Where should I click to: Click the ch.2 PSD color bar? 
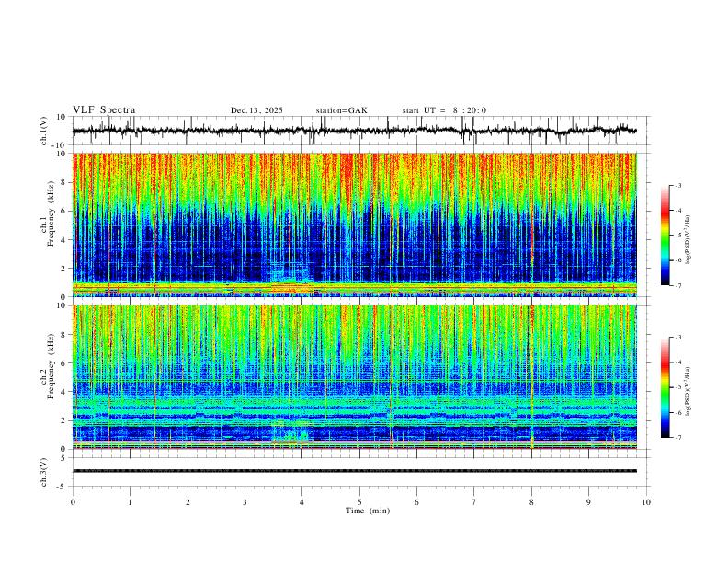665,387
